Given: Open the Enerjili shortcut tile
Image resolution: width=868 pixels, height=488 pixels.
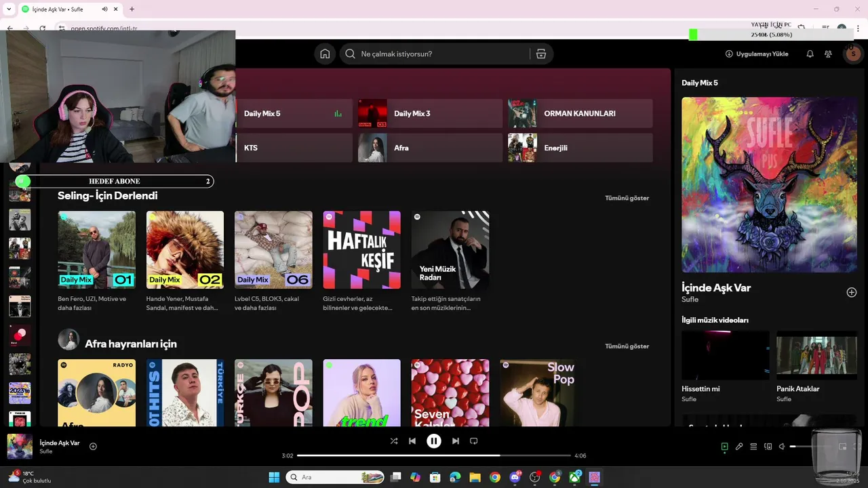Looking at the screenshot, I should [580, 148].
